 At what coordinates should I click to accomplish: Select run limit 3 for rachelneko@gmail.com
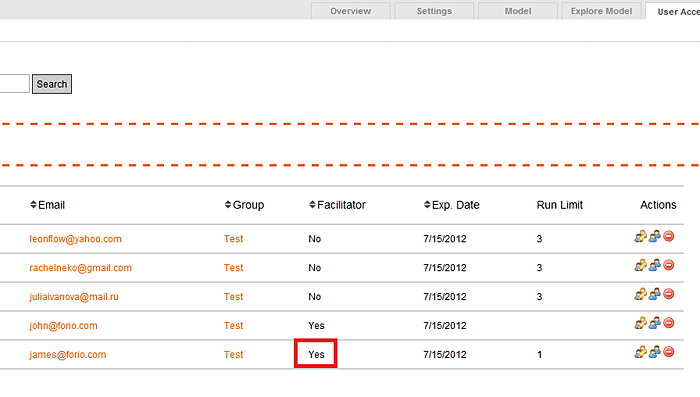click(539, 268)
